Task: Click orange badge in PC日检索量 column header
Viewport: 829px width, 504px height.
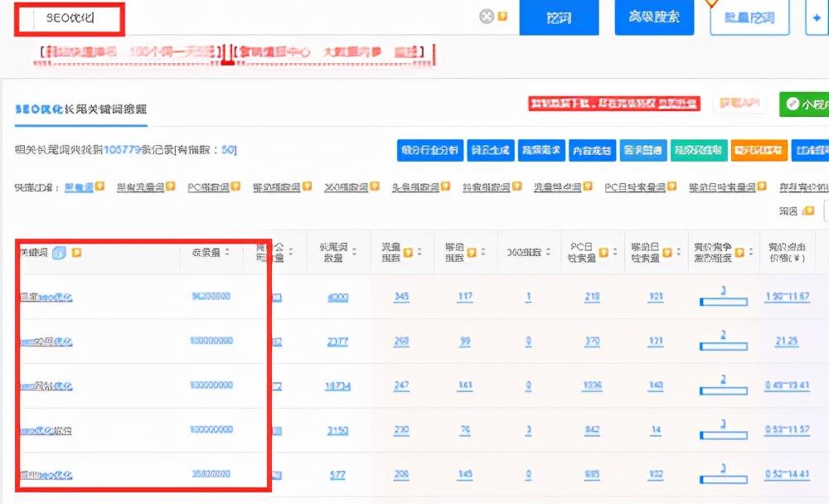Action: point(604,251)
